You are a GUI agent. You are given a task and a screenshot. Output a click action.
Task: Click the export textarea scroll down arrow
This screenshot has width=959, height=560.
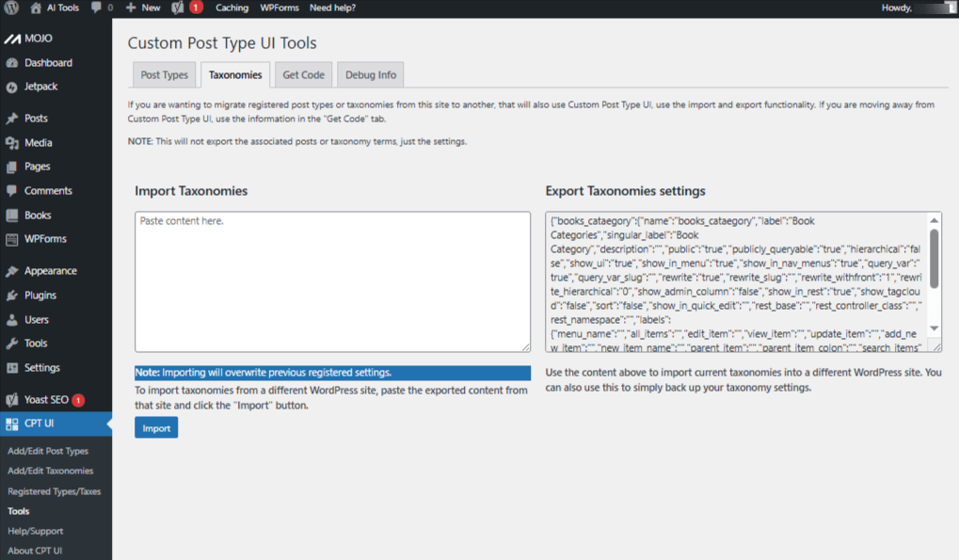tap(934, 328)
